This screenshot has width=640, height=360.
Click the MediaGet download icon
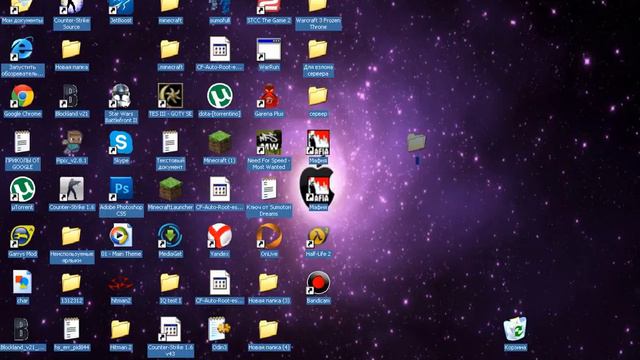[x=170, y=236]
